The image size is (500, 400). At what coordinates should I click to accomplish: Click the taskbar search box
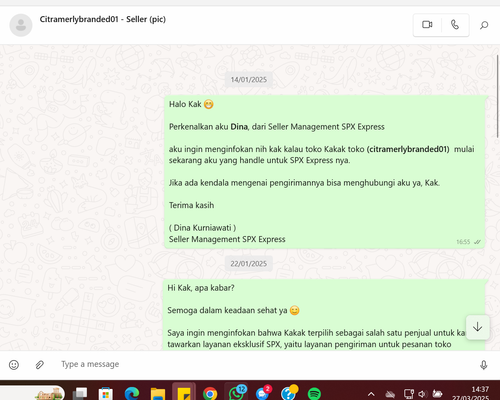32,393
